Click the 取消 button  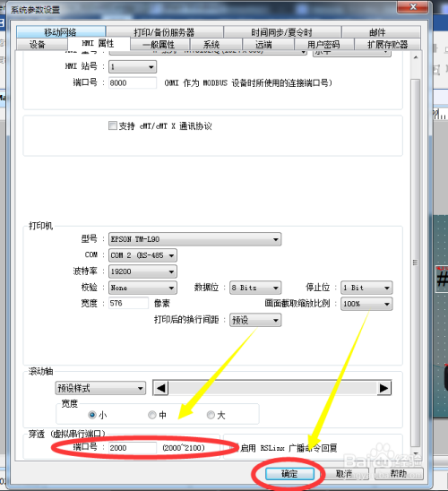pyautogui.click(x=344, y=474)
